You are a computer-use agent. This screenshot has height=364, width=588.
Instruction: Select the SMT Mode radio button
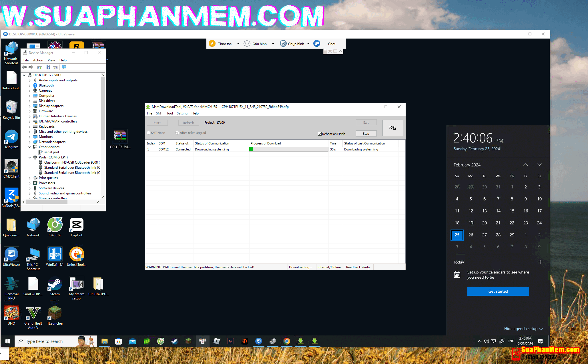click(149, 133)
